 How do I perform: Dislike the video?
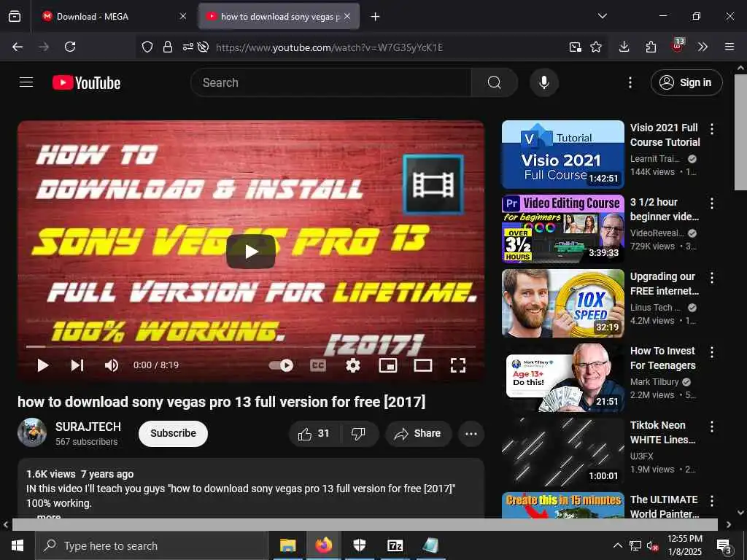pos(359,433)
